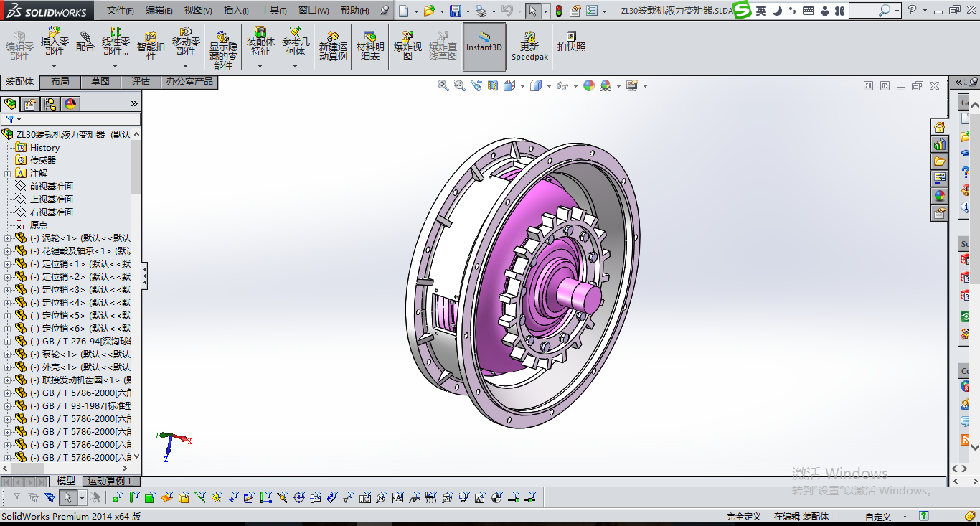This screenshot has width=980, height=526.
Task: Open PropertyManager tab icon
Action: coord(30,104)
